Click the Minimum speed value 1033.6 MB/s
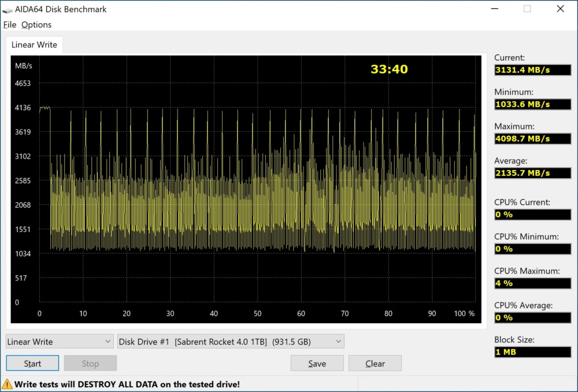This screenshot has width=578, height=392. (x=532, y=105)
